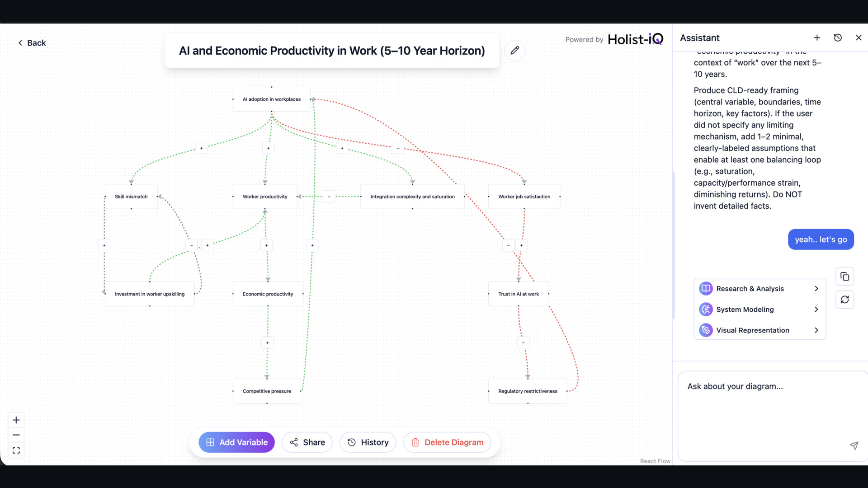Image resolution: width=868 pixels, height=488 pixels.
Task: Regenerate response with refresh icon
Action: pyautogui.click(x=844, y=300)
